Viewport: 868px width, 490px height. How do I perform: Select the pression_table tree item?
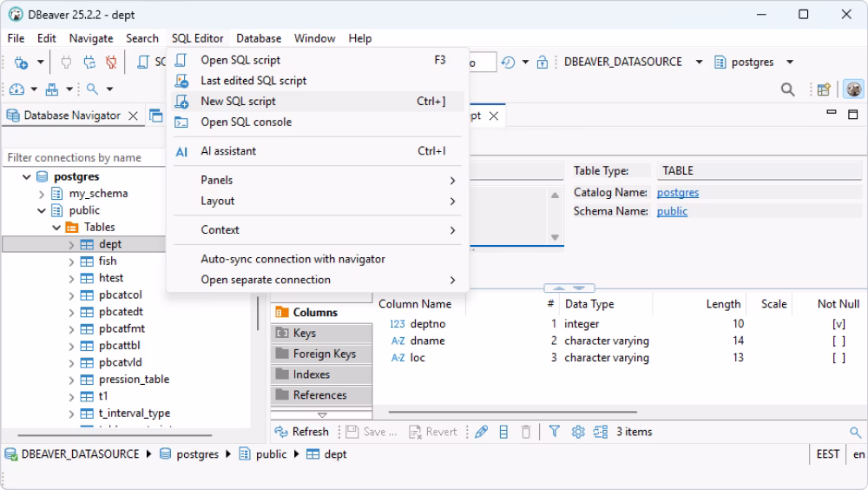click(x=134, y=380)
